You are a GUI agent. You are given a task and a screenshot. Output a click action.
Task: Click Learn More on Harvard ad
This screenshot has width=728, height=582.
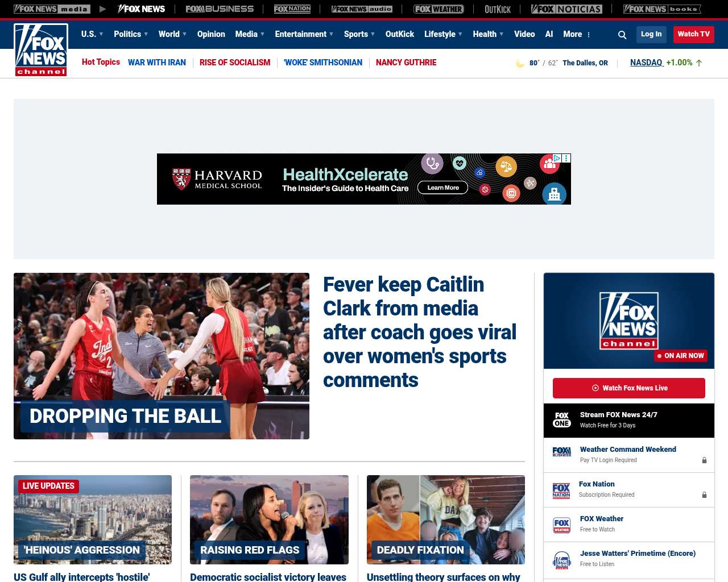[x=443, y=188]
